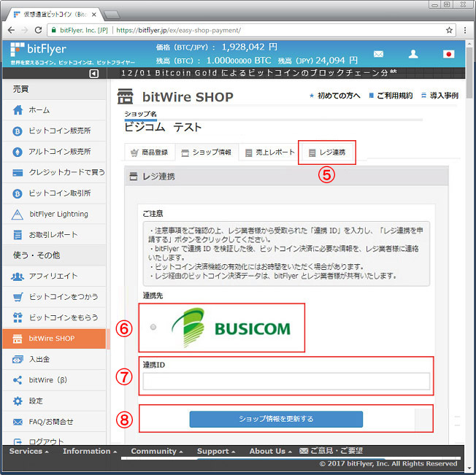Open bitWire (β) in the sidebar
The width and height of the screenshot is (476, 475).
point(54,380)
